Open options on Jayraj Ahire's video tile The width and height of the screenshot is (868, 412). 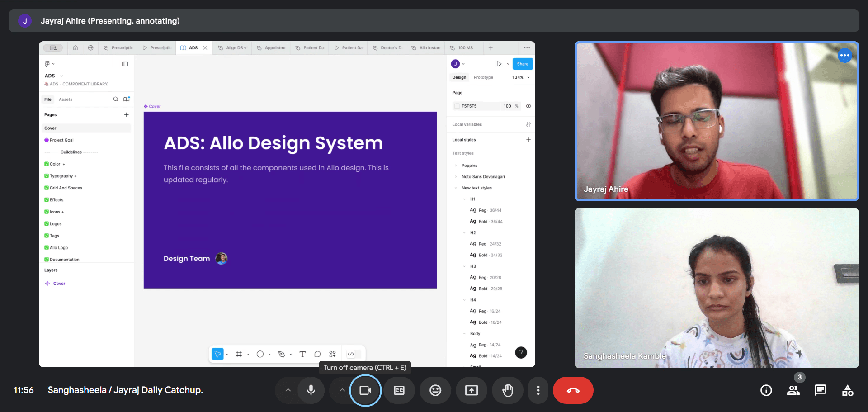[x=844, y=56]
